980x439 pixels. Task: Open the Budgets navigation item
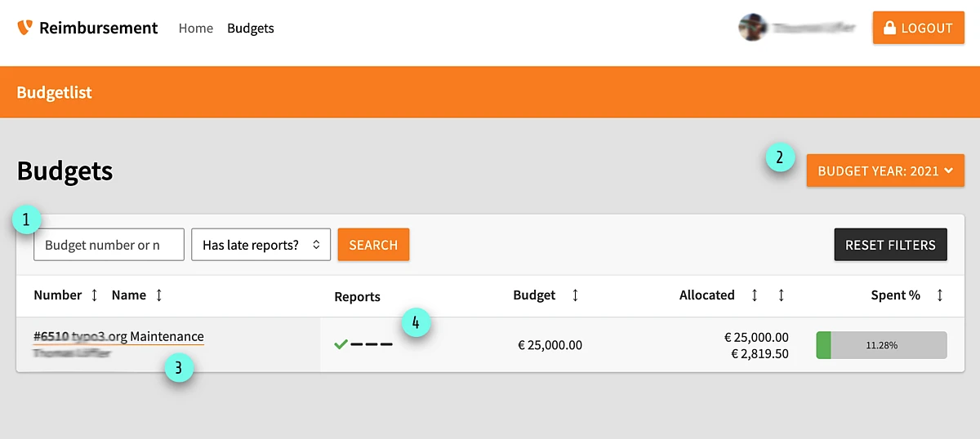click(251, 29)
